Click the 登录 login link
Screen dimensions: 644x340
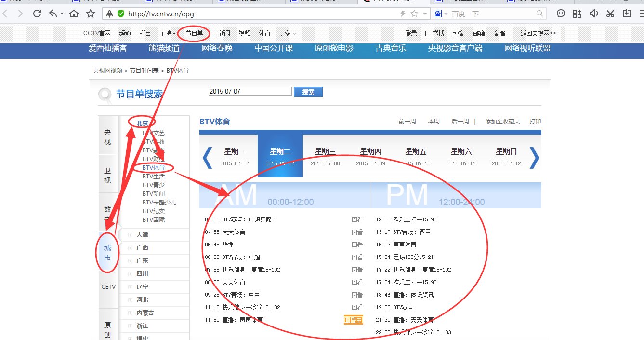[x=411, y=33]
